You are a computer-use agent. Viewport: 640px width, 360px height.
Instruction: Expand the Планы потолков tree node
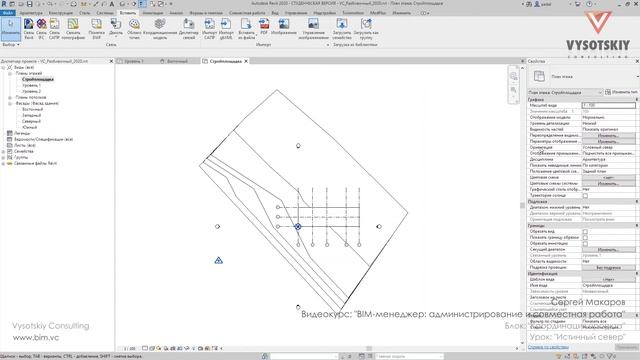[x=10, y=98]
